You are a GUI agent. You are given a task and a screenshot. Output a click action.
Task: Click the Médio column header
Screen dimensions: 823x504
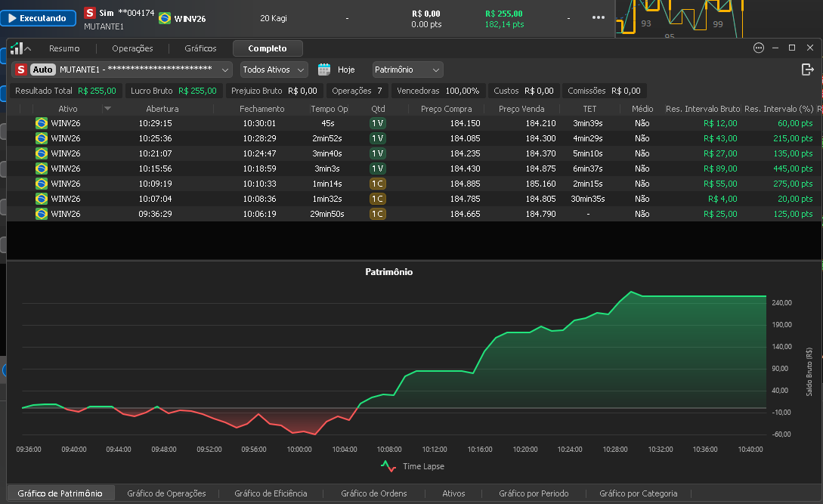[x=642, y=109]
